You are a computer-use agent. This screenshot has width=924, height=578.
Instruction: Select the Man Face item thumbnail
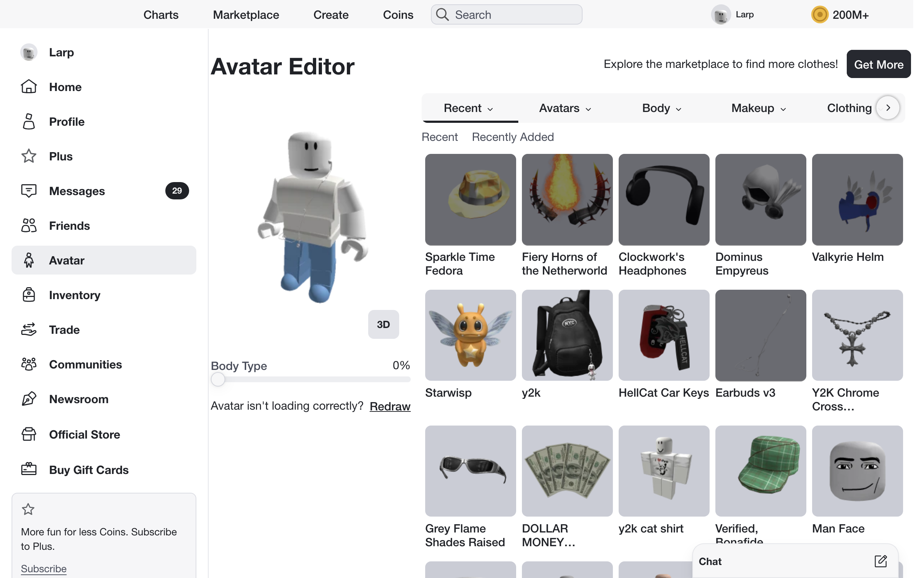(x=857, y=471)
